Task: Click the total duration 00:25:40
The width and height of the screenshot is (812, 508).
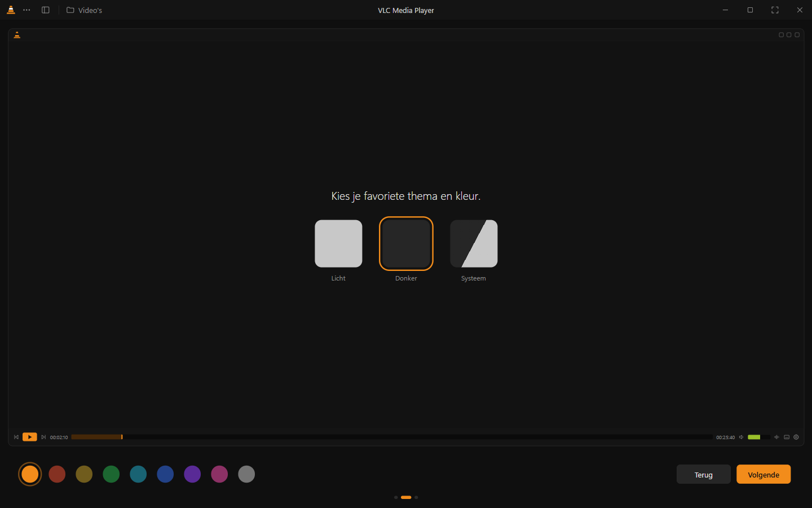Action: click(x=725, y=437)
